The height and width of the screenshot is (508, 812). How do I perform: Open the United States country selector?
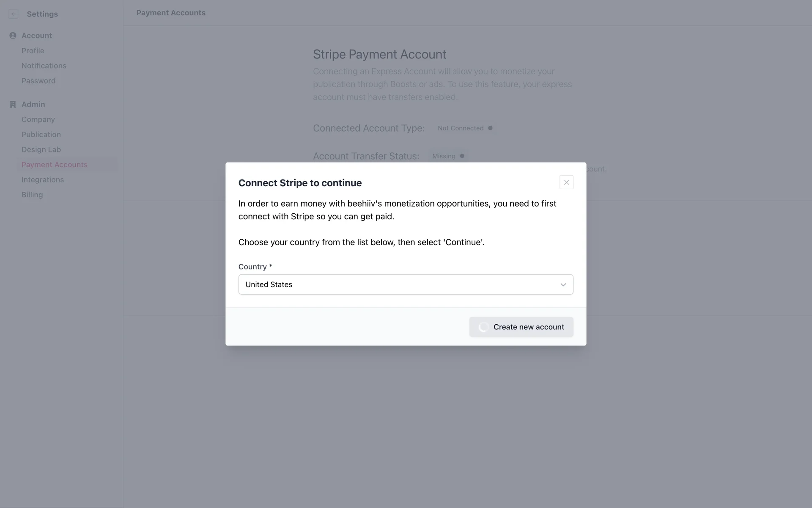pos(398,284)
